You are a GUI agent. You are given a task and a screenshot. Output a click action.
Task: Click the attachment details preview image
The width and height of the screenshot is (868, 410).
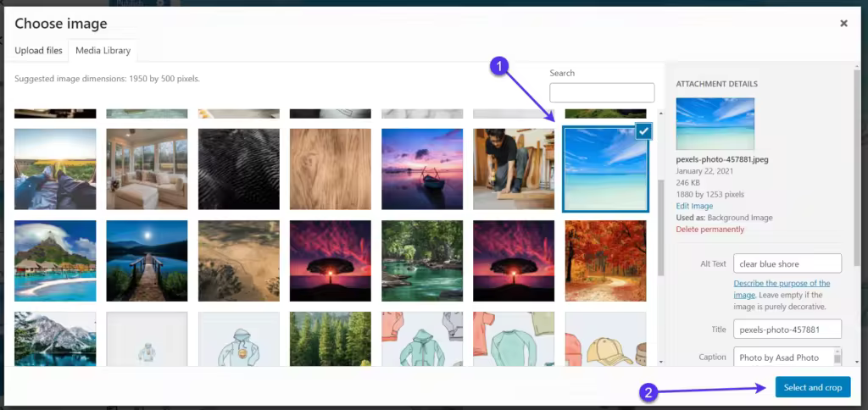pyautogui.click(x=715, y=124)
